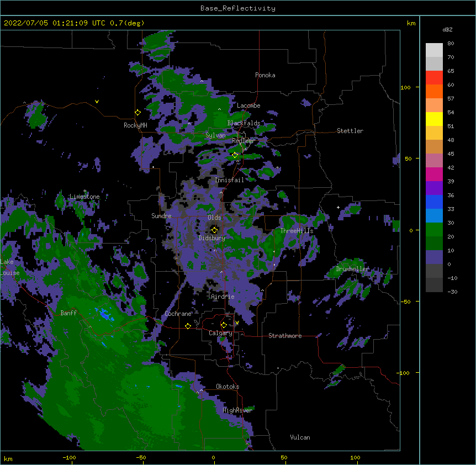
Task: Click the RedDeer city label
Action: pos(243,141)
